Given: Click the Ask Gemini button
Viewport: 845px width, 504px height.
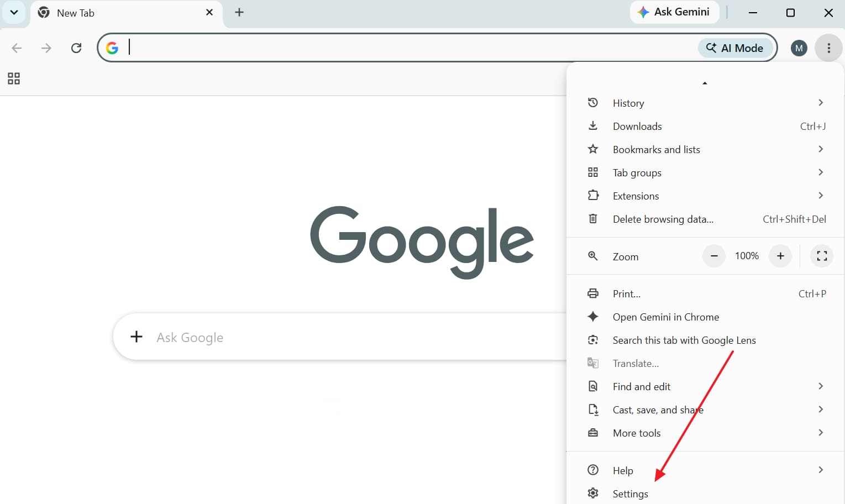Looking at the screenshot, I should click(674, 12).
